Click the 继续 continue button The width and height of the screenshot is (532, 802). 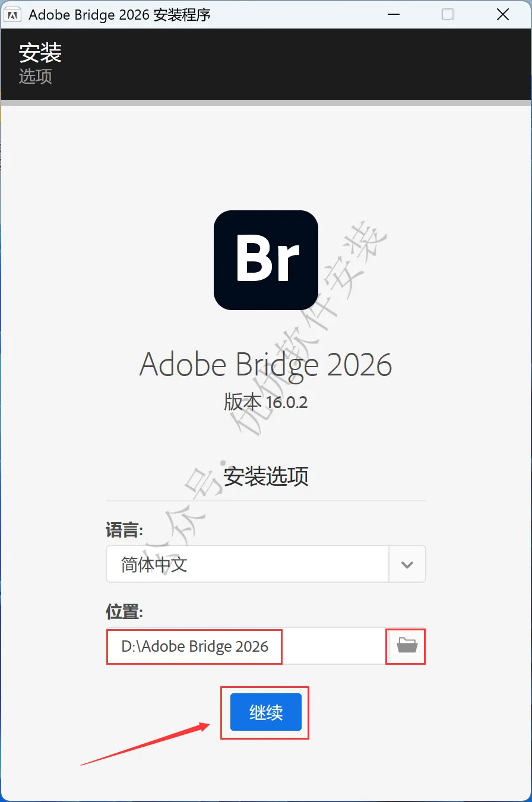[x=266, y=712]
